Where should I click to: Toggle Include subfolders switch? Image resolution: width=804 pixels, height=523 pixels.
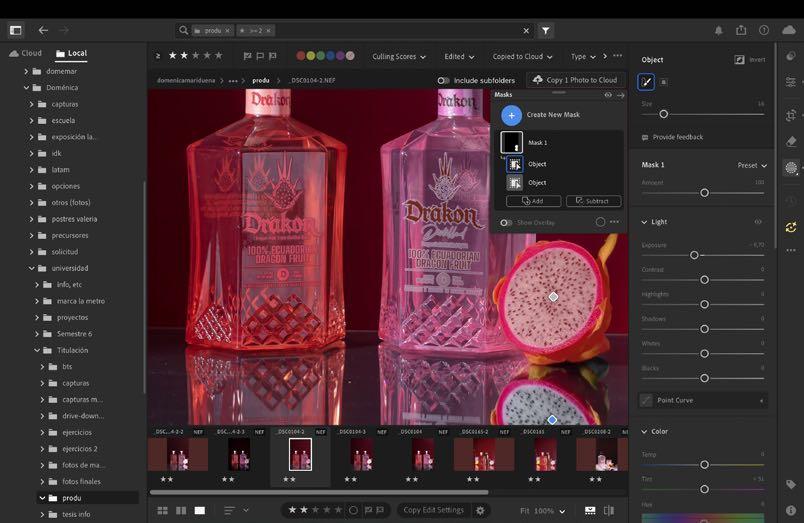pyautogui.click(x=444, y=81)
